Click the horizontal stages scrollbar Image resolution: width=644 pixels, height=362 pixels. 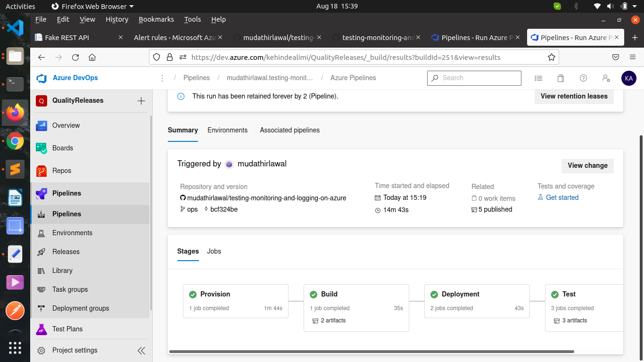pos(372,352)
